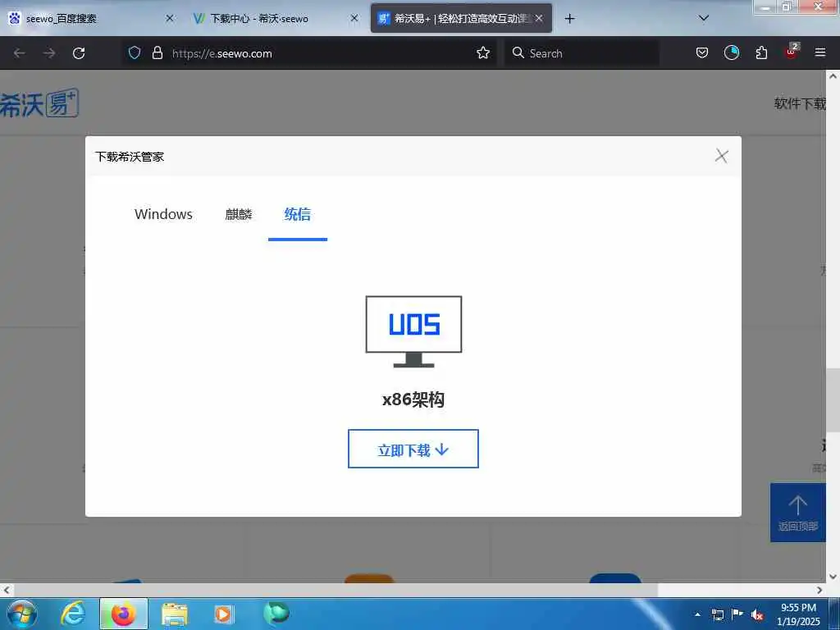
Task: Close the 希沃易+ tab
Action: pyautogui.click(x=539, y=18)
